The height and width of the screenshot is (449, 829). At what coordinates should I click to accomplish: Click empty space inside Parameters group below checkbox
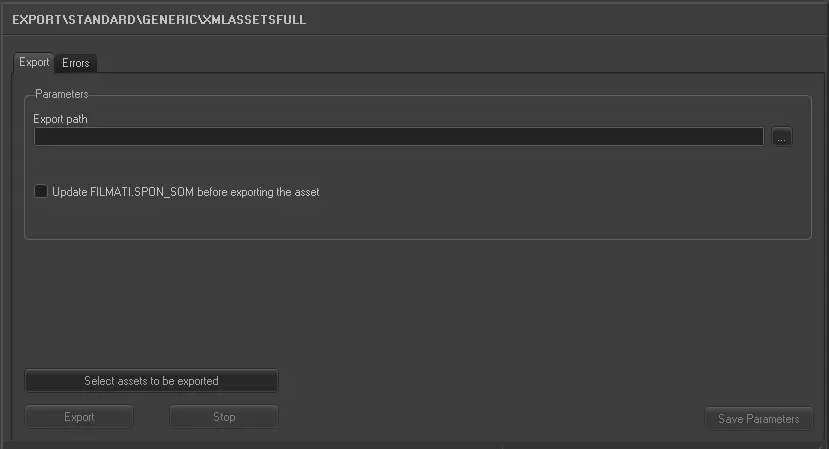tap(400, 220)
